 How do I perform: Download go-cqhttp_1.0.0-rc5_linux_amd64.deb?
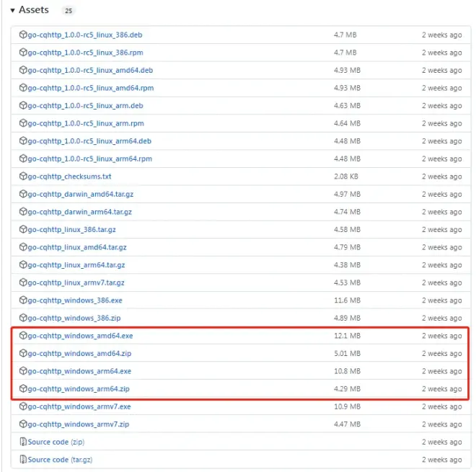pos(90,70)
